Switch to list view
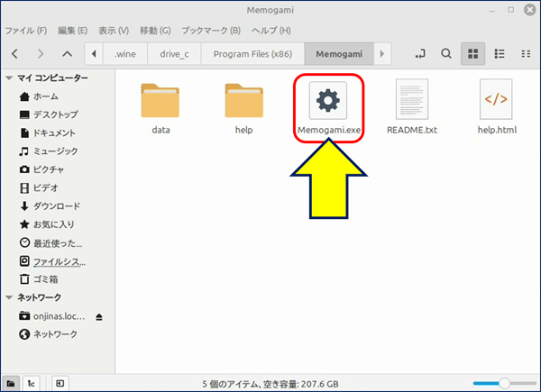541x392 pixels. pos(500,54)
